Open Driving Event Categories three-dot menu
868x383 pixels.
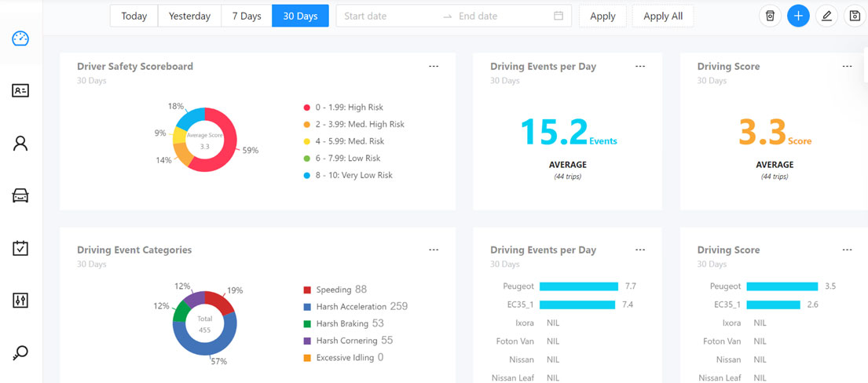tap(434, 250)
